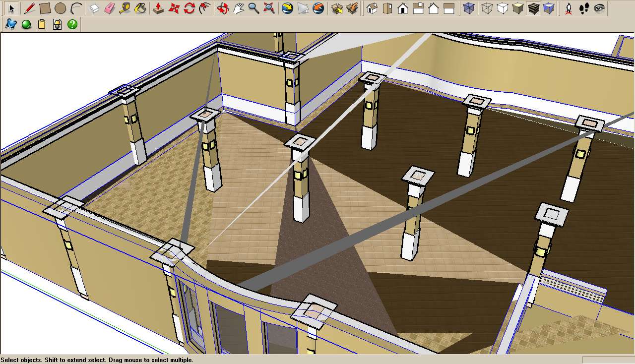Select the pink Eraser tool
This screenshot has width=635, height=364.
110,8
